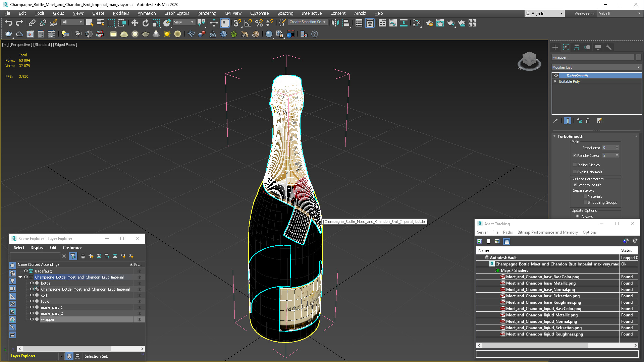This screenshot has width=644, height=362.
Task: Click the Redo arrow icon
Action: (19, 23)
